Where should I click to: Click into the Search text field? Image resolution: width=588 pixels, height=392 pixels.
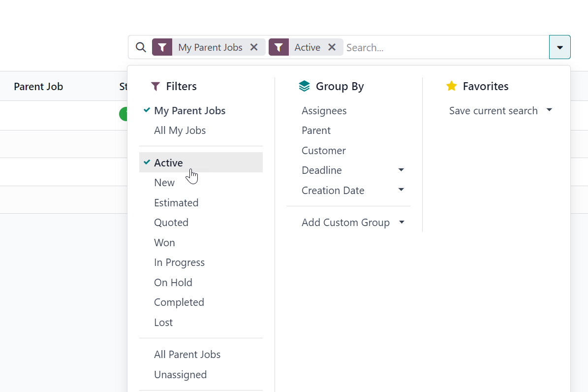[443, 47]
